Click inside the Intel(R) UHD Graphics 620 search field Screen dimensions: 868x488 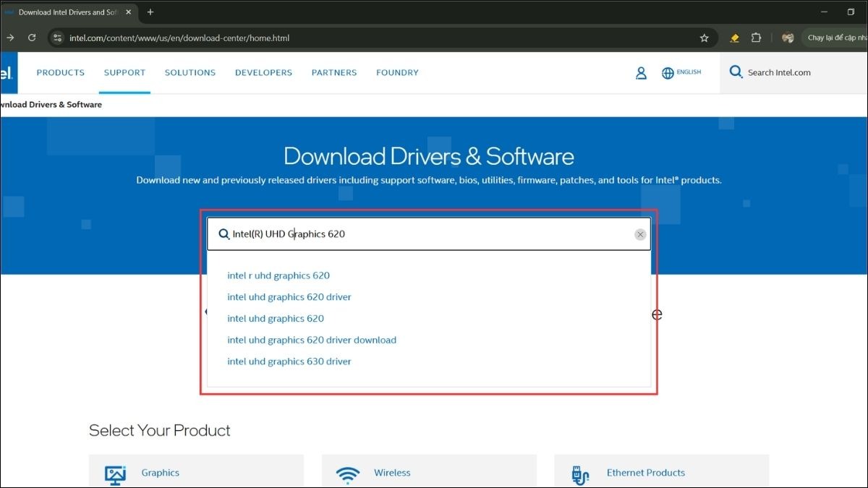pos(428,234)
